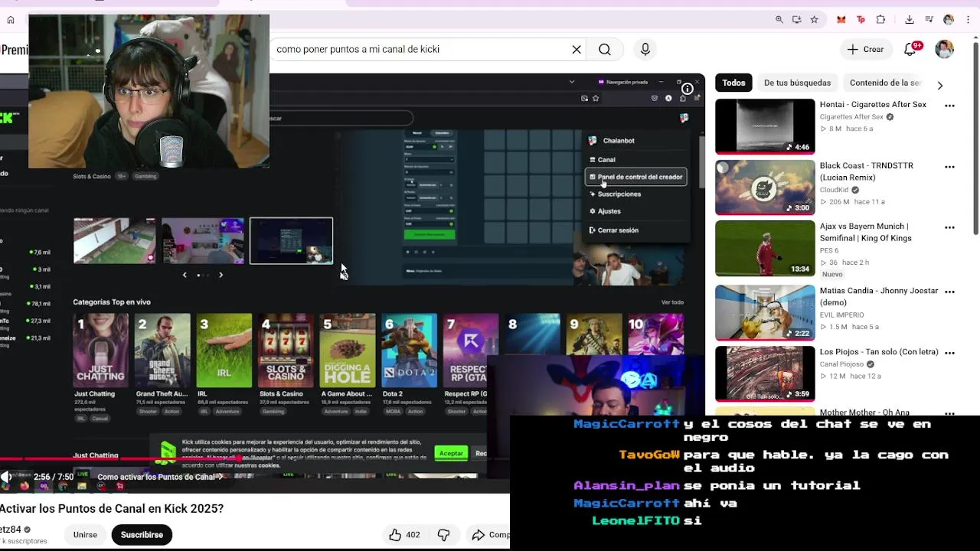Like the video with thumbs-up
Image resolution: width=980 pixels, height=551 pixels.
(395, 535)
